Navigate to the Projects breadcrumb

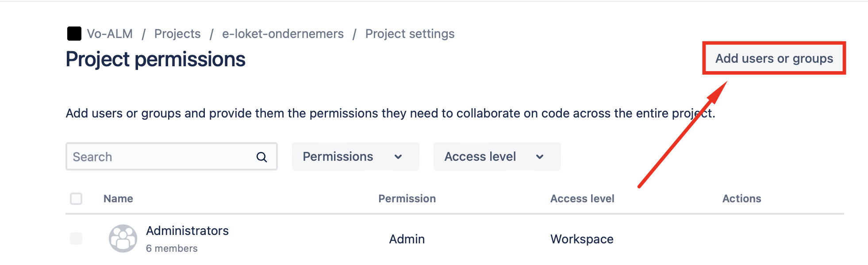pos(177,34)
